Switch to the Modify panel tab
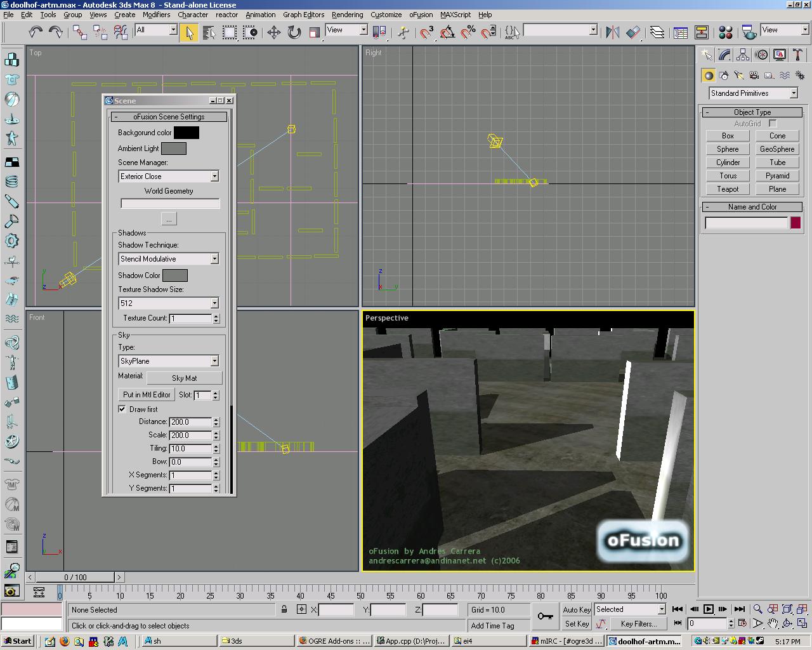 tap(724, 55)
